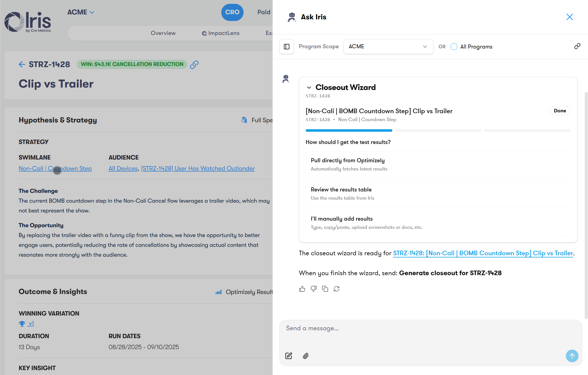Screen dimensions: 588x375
Task: Open the ACME program switcher in header
Action: click(81, 12)
